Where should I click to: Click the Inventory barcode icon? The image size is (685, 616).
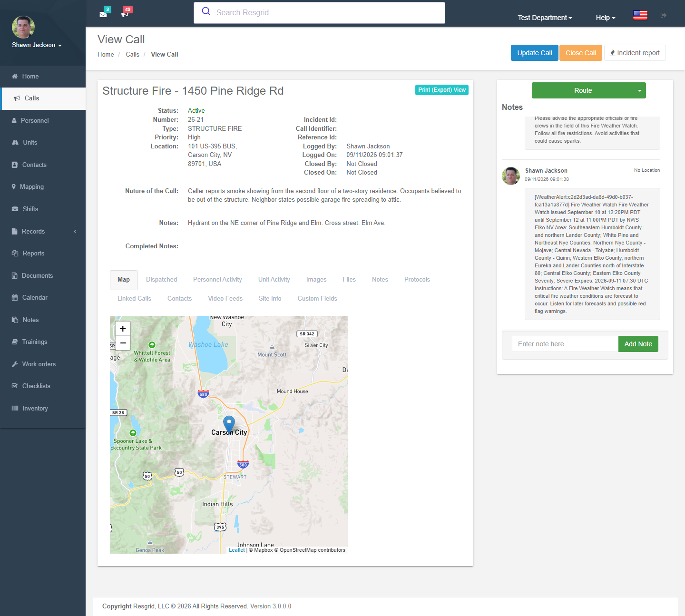click(15, 409)
